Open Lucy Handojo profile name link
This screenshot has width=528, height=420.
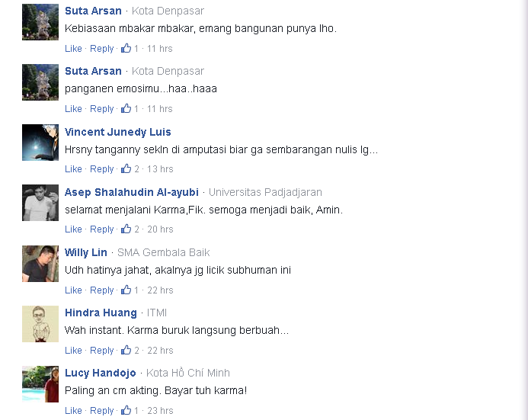101,373
